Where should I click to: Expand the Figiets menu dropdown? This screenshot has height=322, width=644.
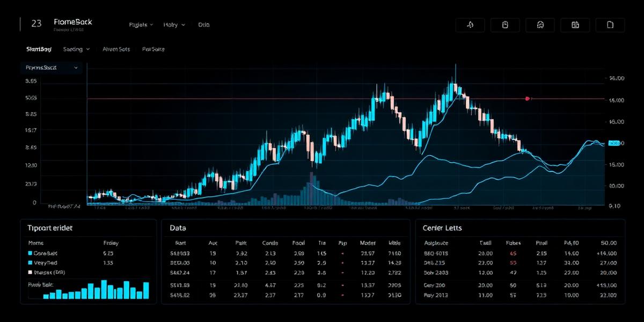[141, 25]
